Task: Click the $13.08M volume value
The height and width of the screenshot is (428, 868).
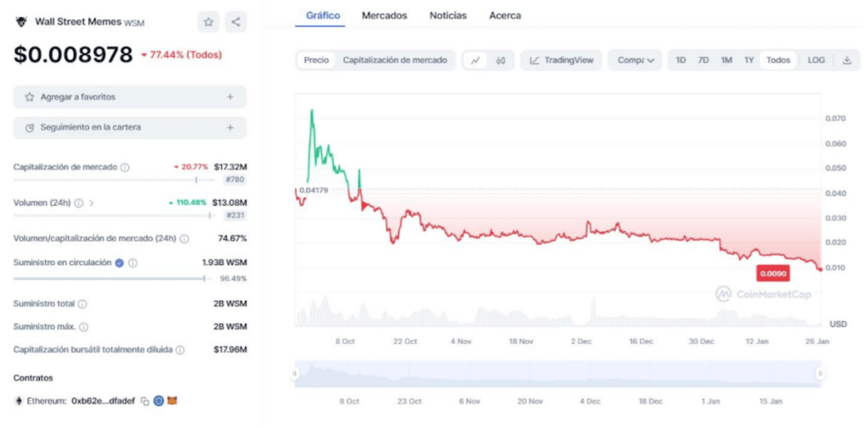Action: [x=230, y=203]
